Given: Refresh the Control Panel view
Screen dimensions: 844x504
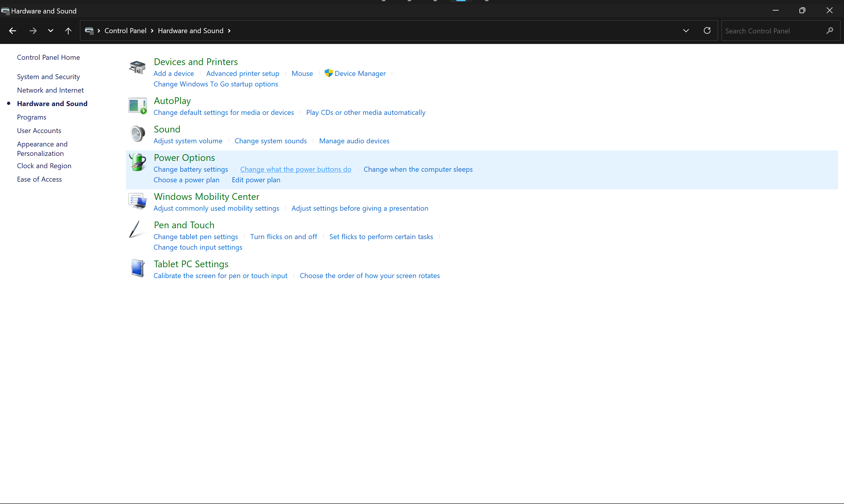Looking at the screenshot, I should point(707,30).
